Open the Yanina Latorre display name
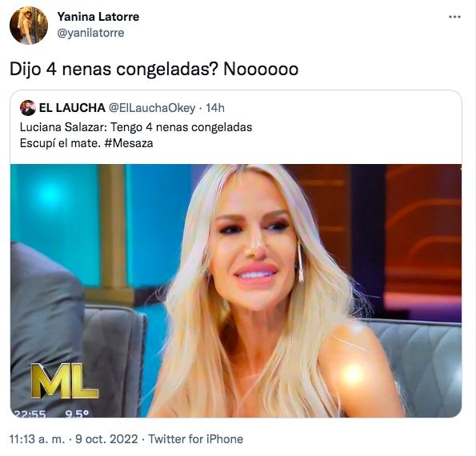Image resolution: width=476 pixels, height=456 pixels. tap(98, 17)
